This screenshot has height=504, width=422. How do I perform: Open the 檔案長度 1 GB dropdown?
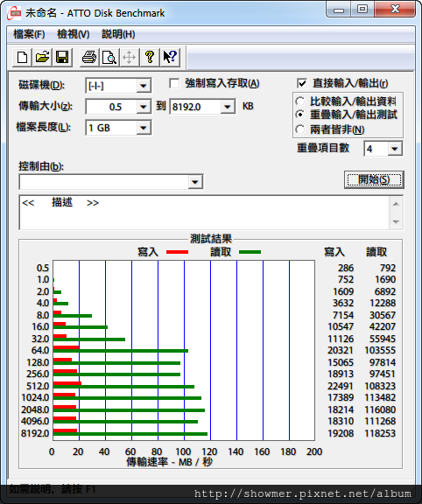[143, 128]
